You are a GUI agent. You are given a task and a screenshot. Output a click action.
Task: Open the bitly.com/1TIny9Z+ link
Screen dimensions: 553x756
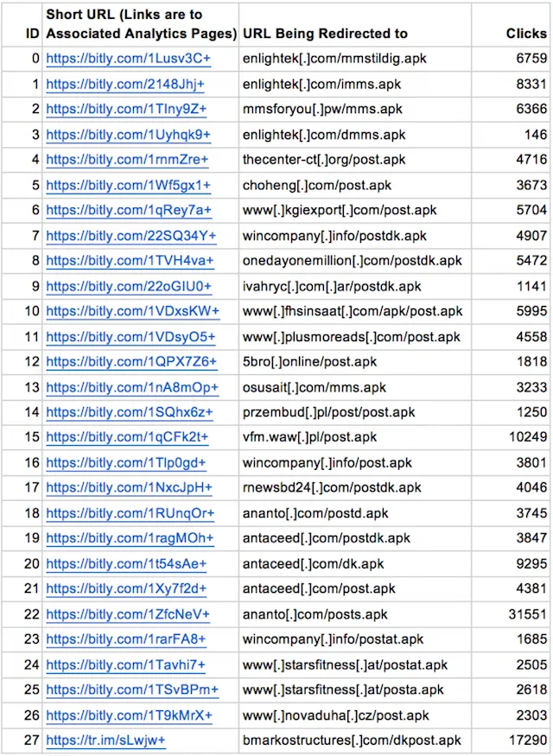coord(126,110)
